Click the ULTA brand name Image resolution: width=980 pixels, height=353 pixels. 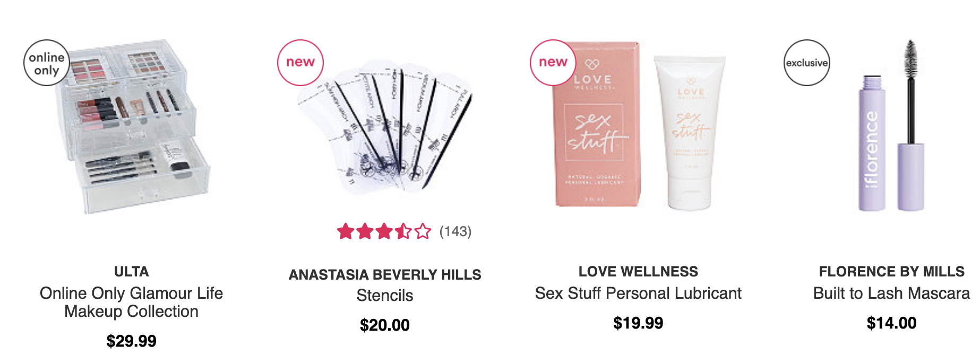(132, 272)
